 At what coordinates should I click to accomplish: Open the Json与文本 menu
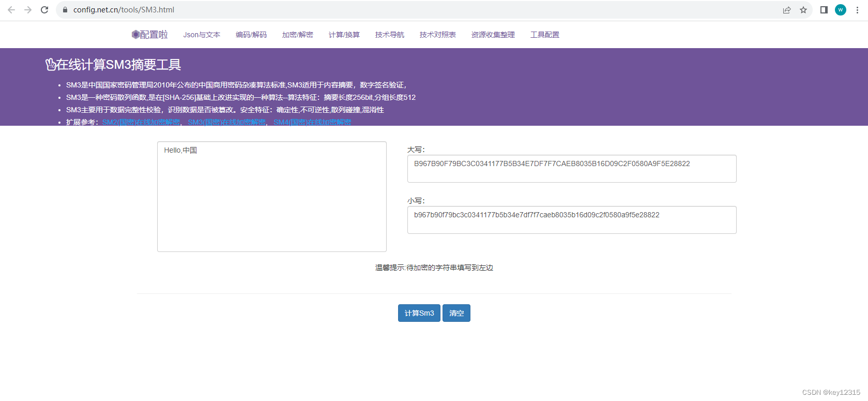[x=202, y=35]
